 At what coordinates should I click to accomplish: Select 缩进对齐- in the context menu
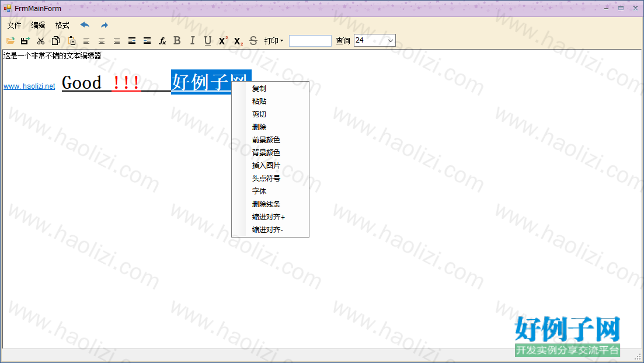point(270,229)
